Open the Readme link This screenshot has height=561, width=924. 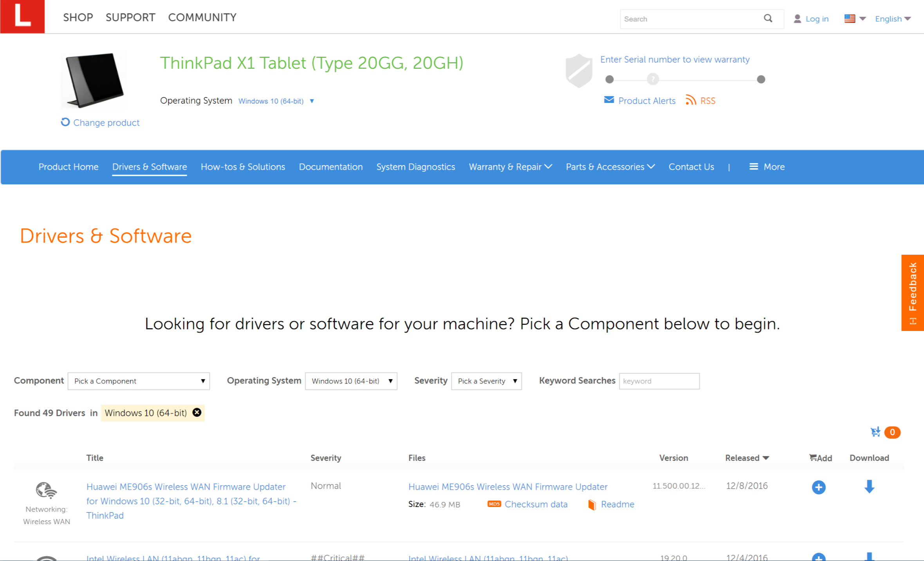(617, 504)
